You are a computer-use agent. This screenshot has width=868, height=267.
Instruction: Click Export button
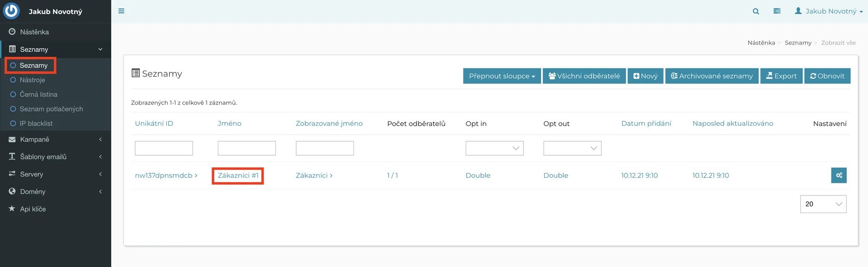(781, 76)
